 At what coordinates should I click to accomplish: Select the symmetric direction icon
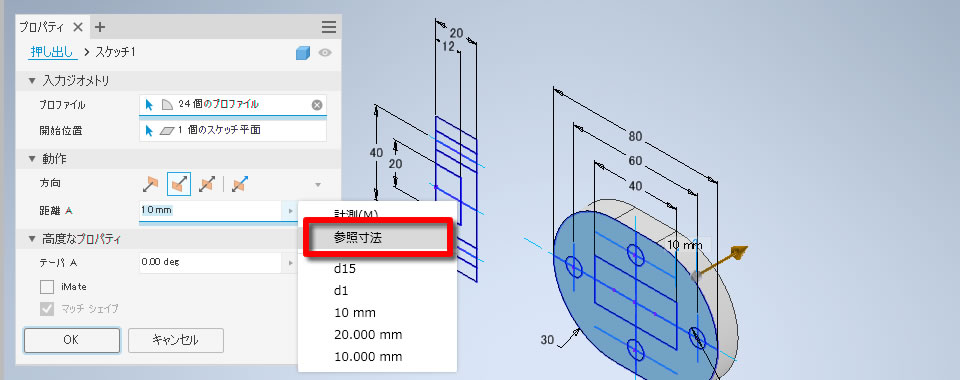(207, 184)
